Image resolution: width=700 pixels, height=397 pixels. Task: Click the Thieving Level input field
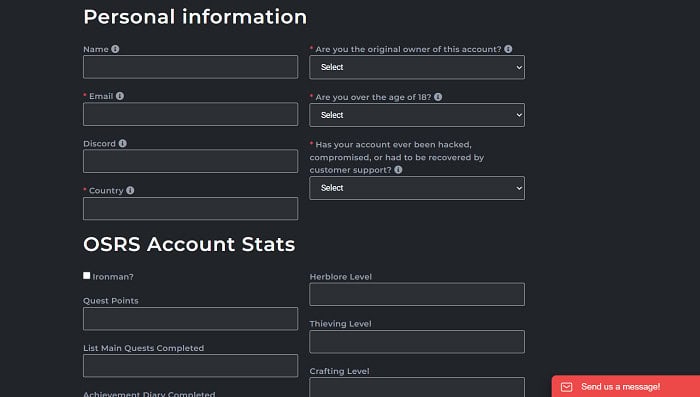click(417, 342)
